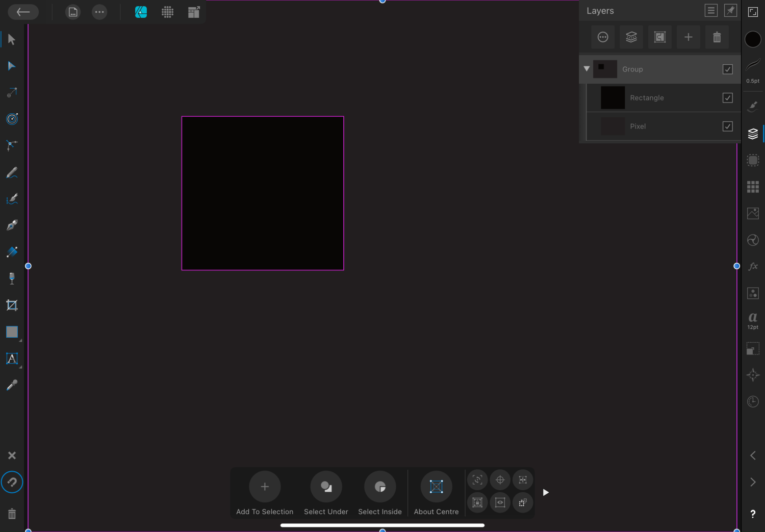This screenshot has height=532, width=765.
Task: Open the three-dots Edit menu
Action: (99, 12)
